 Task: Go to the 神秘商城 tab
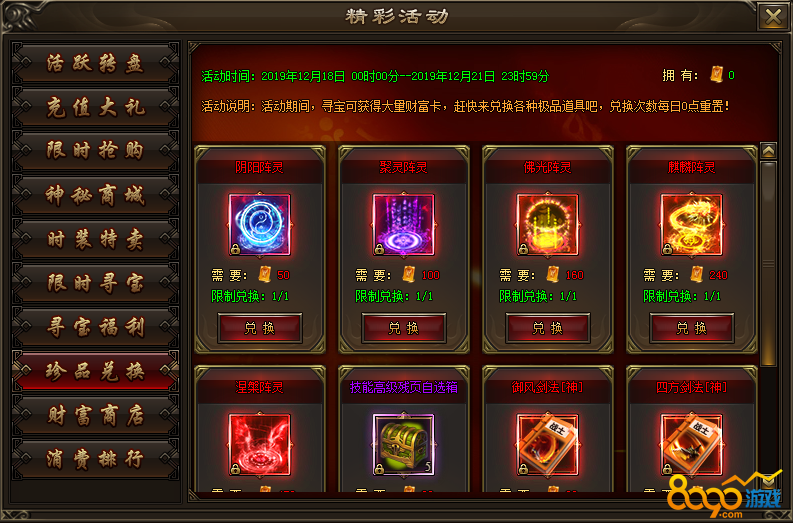[x=96, y=195]
